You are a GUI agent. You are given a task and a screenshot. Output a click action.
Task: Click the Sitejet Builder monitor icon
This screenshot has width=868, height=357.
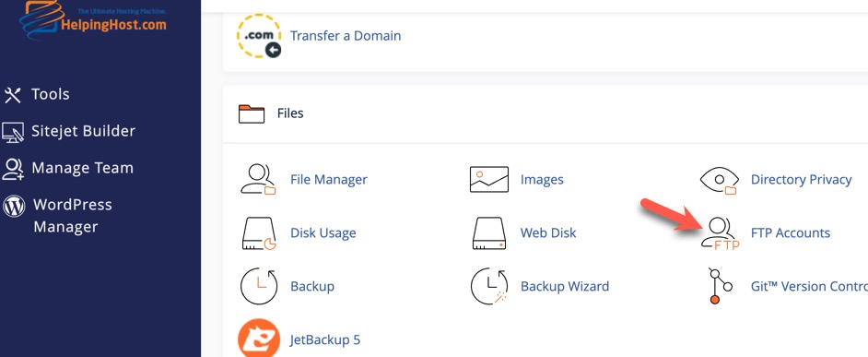[13, 132]
